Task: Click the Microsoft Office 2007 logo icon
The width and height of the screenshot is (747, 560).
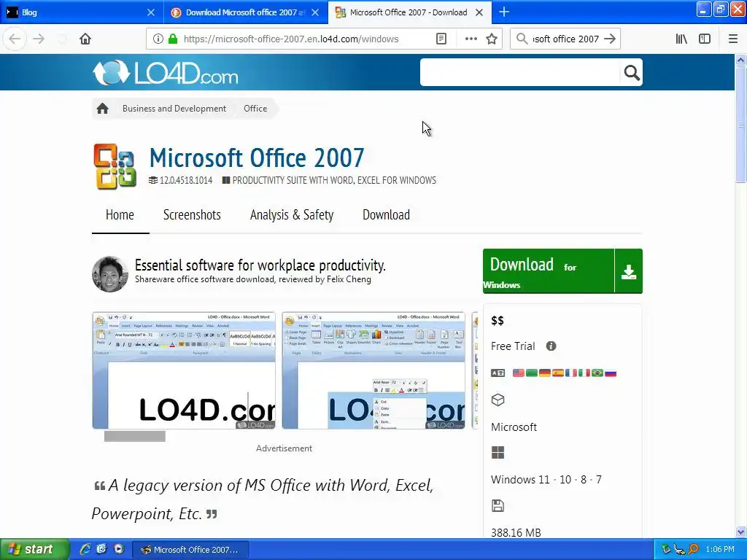Action: pos(115,166)
